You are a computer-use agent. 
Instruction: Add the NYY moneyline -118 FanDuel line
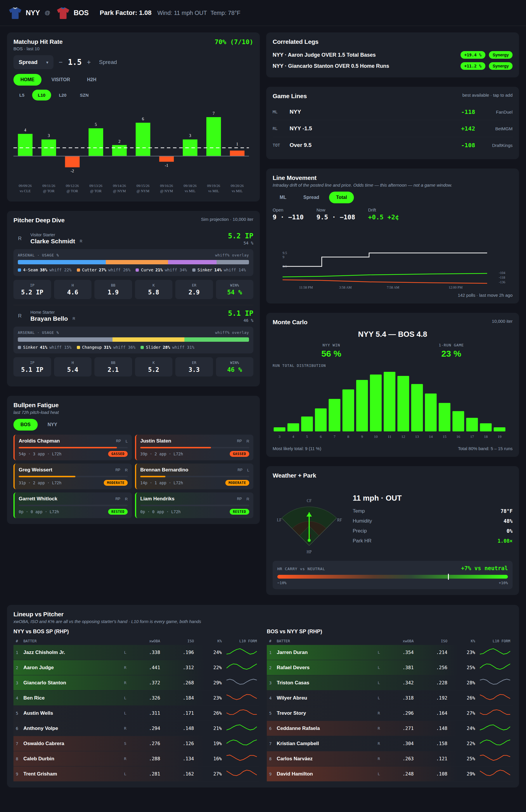pos(392,112)
